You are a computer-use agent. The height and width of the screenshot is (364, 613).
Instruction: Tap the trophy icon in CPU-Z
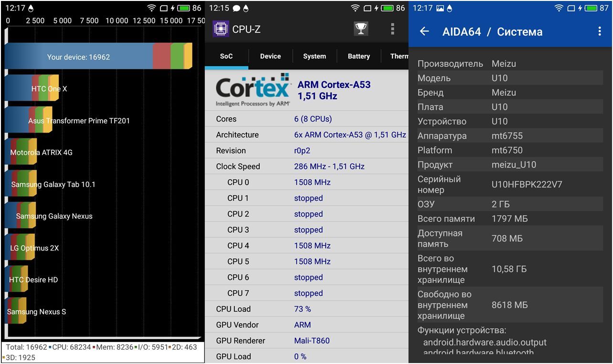pyautogui.click(x=361, y=29)
